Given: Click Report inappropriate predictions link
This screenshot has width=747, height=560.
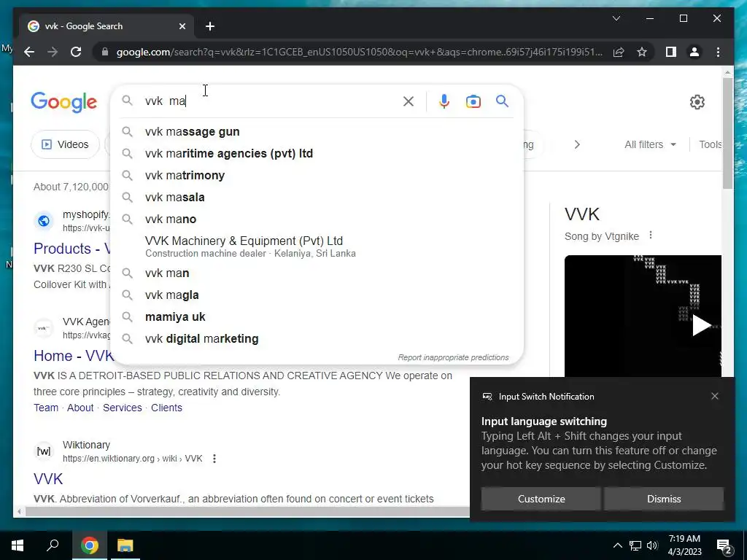Looking at the screenshot, I should (x=453, y=357).
